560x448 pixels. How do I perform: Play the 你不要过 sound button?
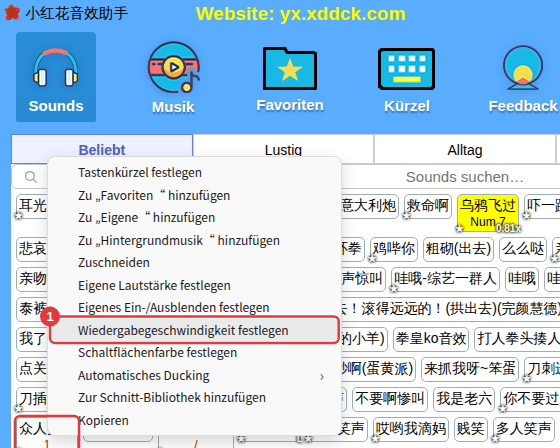pos(530,398)
